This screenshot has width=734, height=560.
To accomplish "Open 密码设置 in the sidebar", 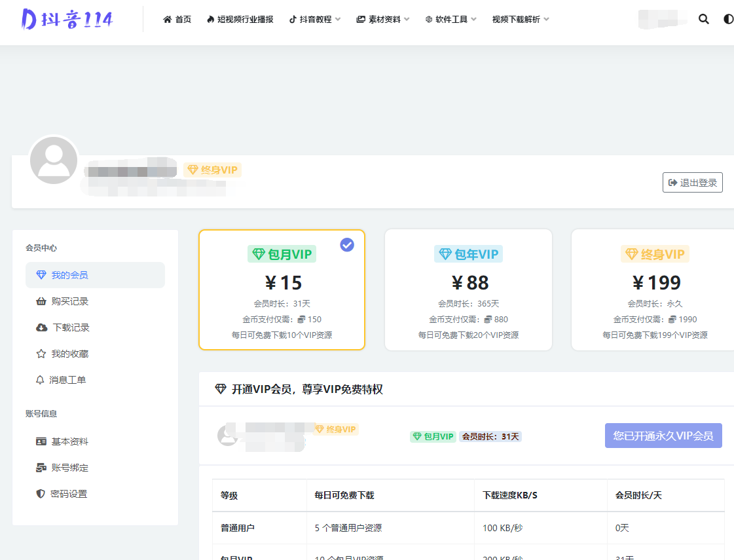I will click(95, 494).
